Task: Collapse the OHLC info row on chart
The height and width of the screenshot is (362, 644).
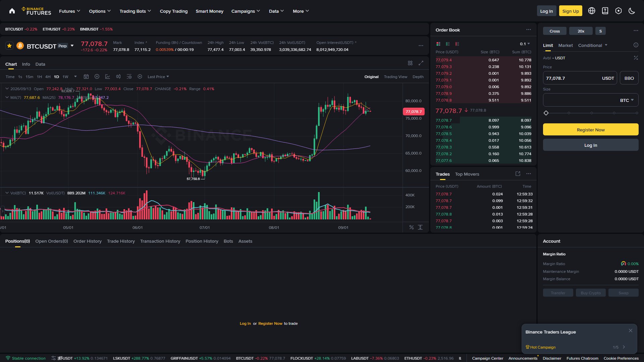Action: pos(7,89)
